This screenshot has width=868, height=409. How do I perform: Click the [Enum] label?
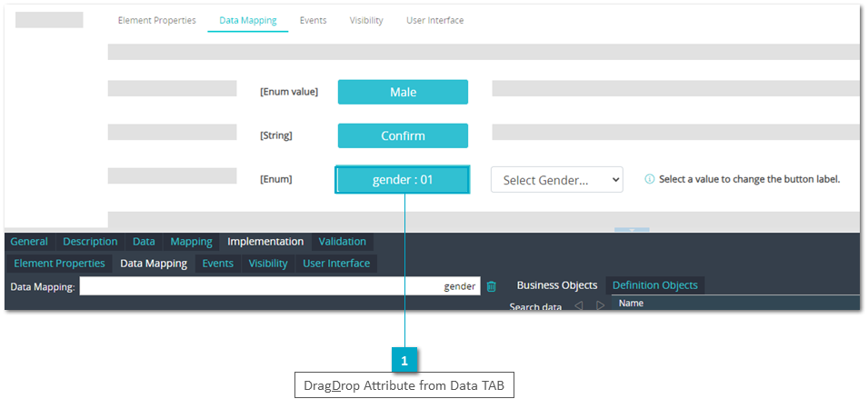tap(275, 179)
